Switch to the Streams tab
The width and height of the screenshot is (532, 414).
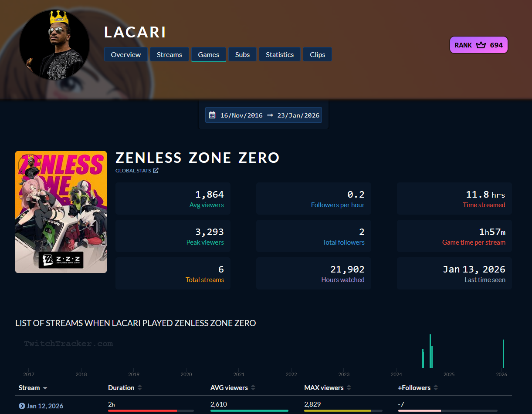pyautogui.click(x=169, y=54)
